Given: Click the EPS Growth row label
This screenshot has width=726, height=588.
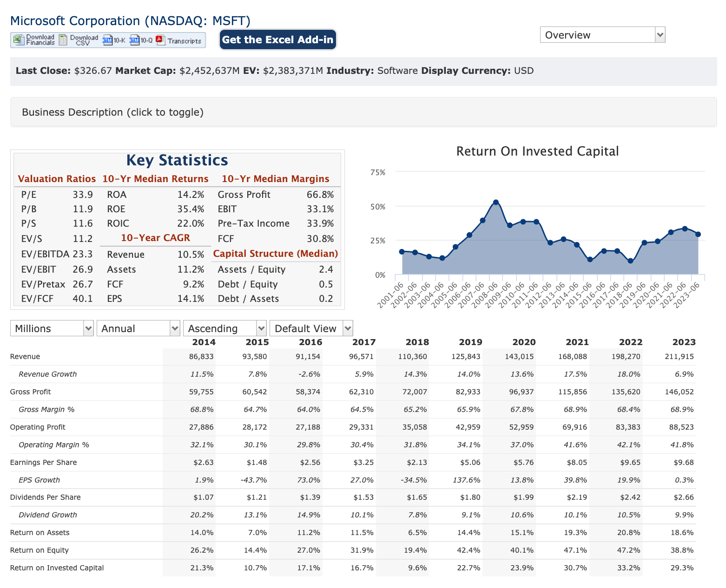Looking at the screenshot, I should point(40,480).
